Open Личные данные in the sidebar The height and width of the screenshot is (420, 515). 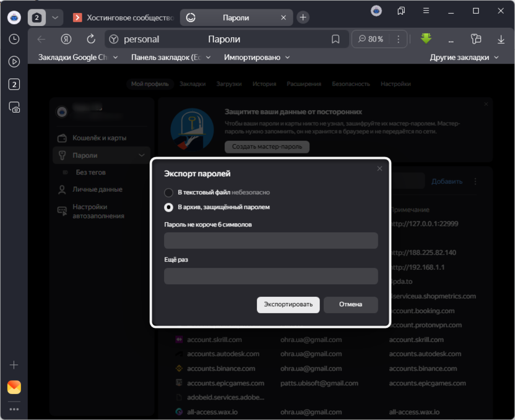[x=97, y=189]
